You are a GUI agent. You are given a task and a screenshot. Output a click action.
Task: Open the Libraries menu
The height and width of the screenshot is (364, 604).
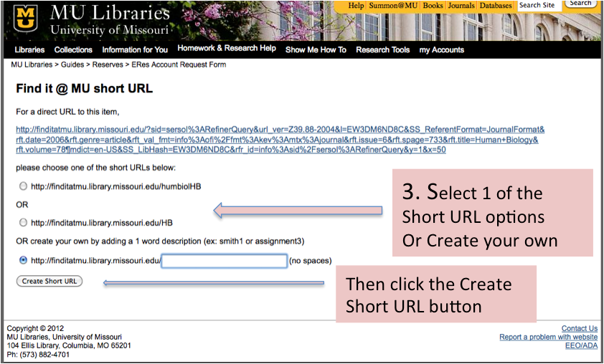click(29, 50)
